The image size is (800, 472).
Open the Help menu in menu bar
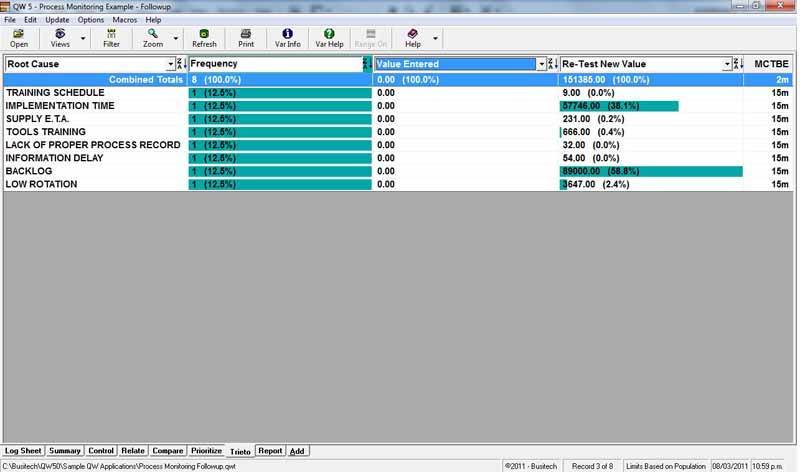(153, 20)
